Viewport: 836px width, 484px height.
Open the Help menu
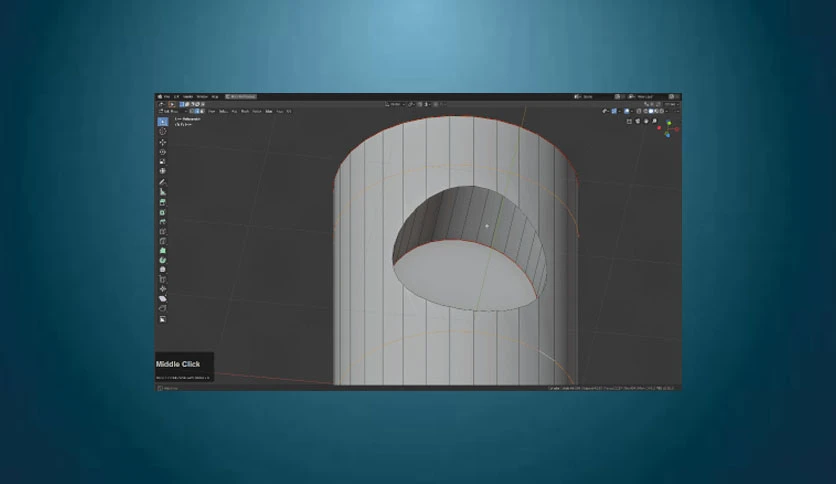point(215,96)
